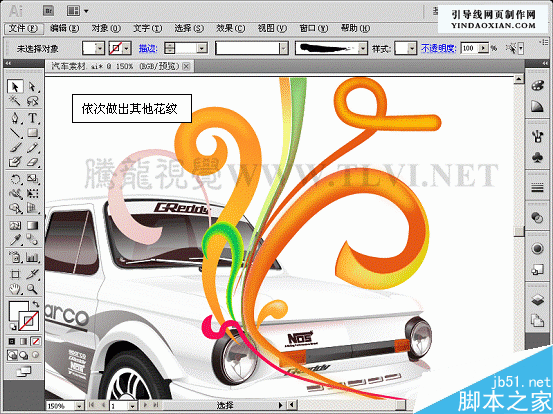
Task: Open the 文件(F) menu
Action: tap(23, 28)
